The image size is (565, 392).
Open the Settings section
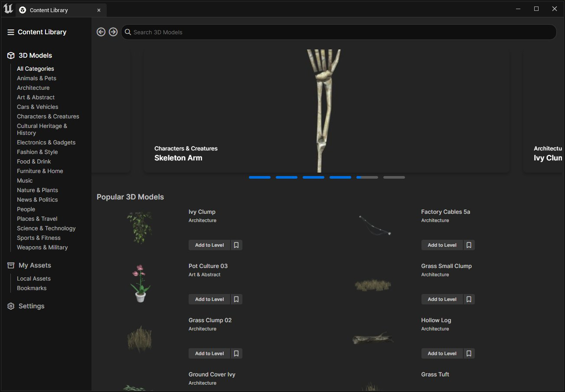[31, 306]
